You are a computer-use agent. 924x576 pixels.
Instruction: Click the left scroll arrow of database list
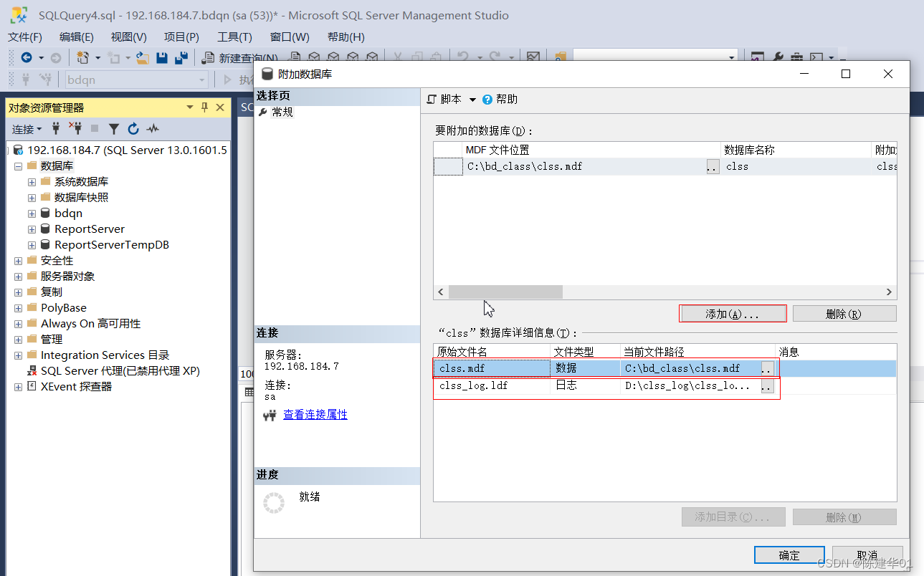click(441, 292)
